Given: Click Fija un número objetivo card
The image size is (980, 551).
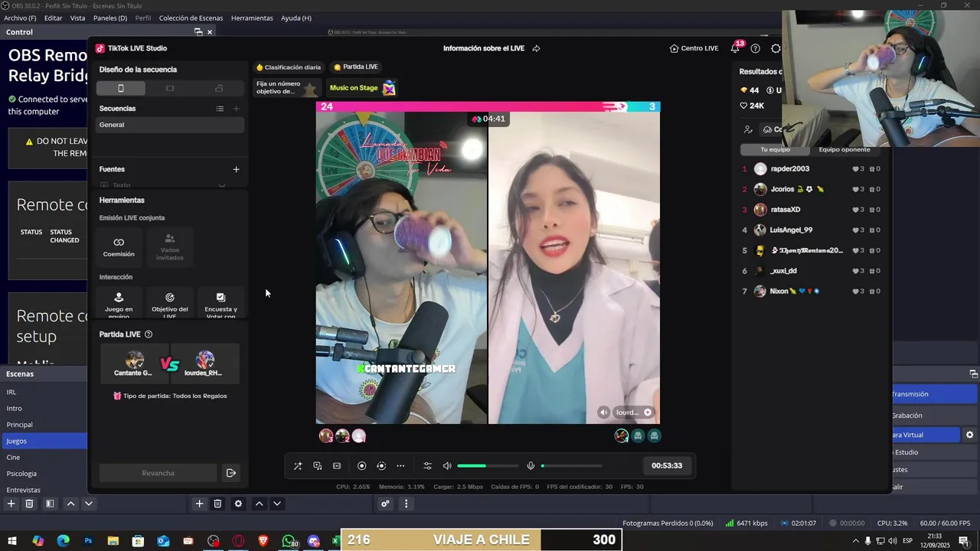Looking at the screenshot, I should tap(286, 88).
